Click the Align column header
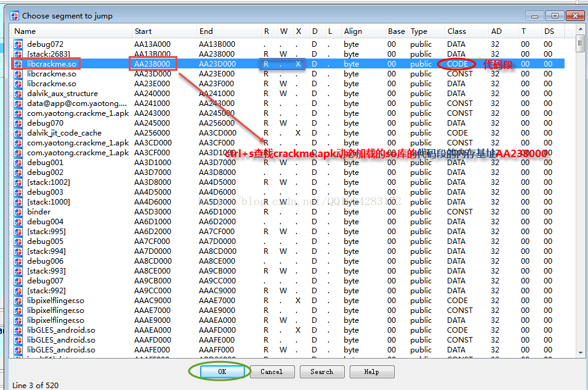588x390 pixels. tap(363, 31)
